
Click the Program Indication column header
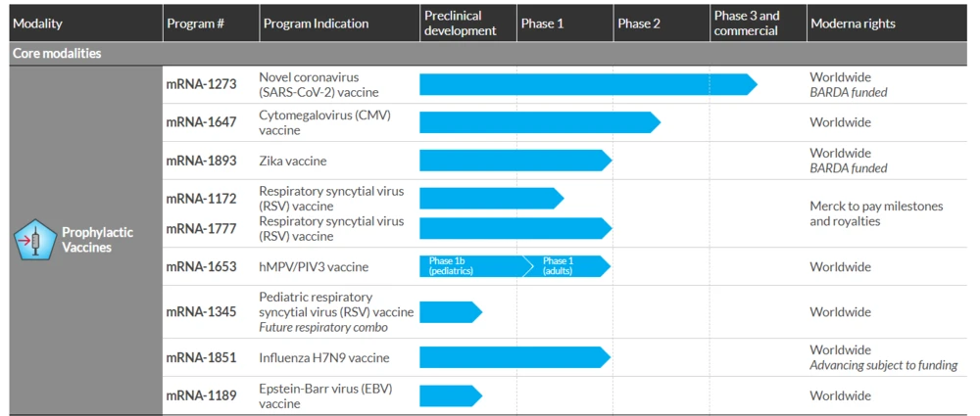coord(315,23)
